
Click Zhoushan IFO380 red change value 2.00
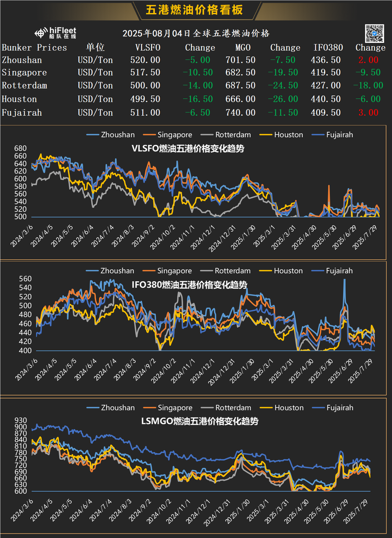pyautogui.click(x=370, y=59)
